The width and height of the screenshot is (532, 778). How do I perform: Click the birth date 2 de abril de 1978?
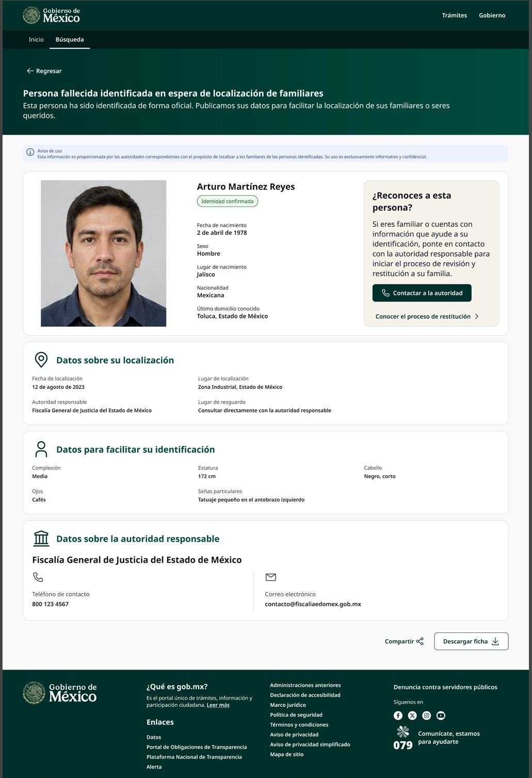point(222,233)
